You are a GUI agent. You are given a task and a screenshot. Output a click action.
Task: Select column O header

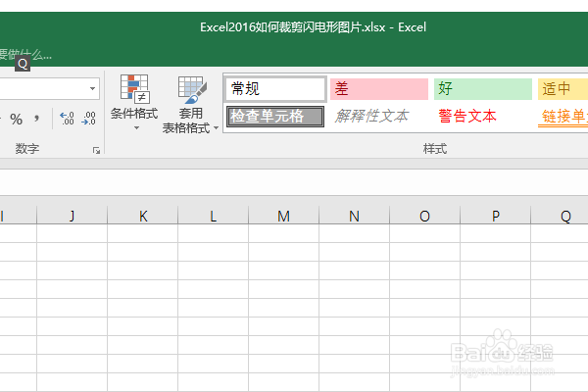(x=425, y=216)
